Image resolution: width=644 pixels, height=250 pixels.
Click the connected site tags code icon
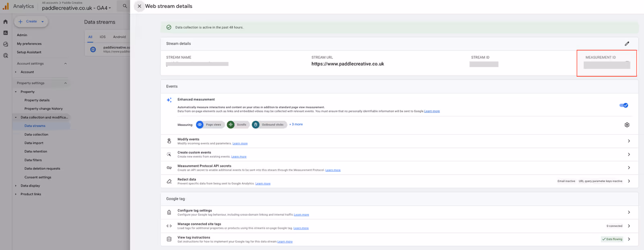[169, 226]
